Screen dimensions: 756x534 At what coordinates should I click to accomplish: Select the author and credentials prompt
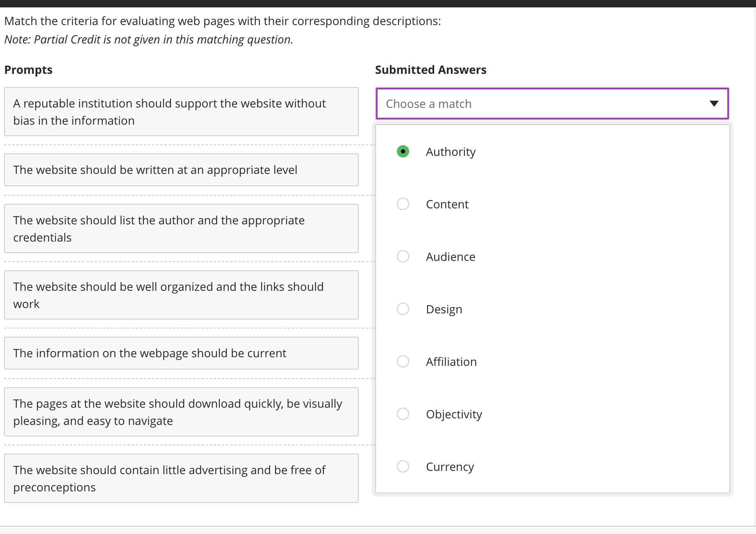181,228
